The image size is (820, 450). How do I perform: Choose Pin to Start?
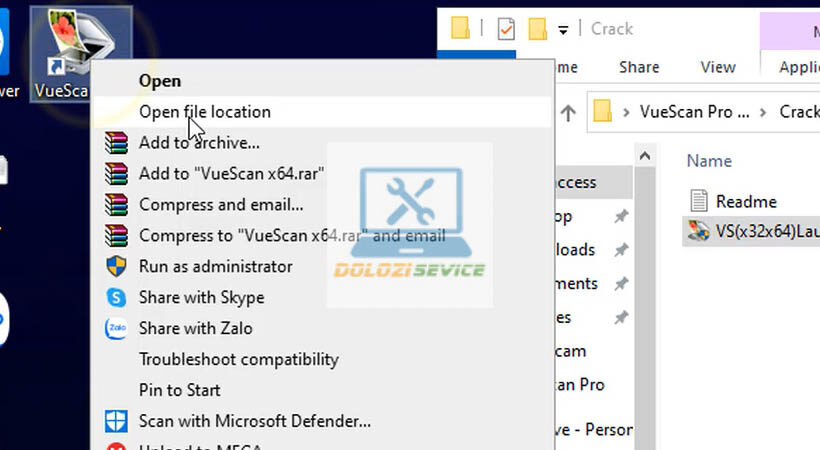click(x=180, y=390)
